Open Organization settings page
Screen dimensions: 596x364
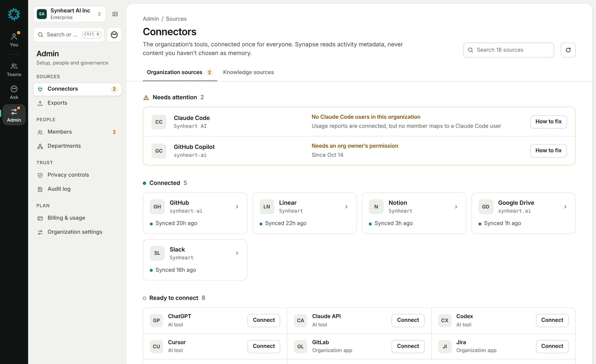[x=77, y=232]
